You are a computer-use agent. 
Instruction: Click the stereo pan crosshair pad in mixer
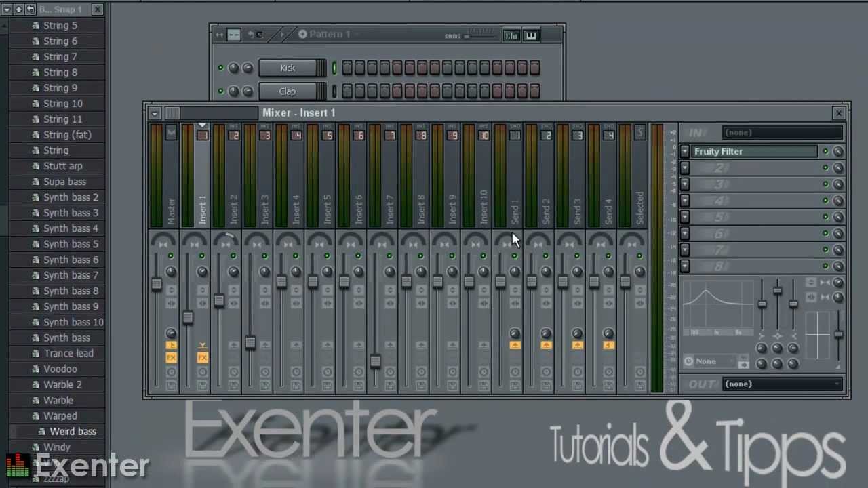click(x=818, y=334)
